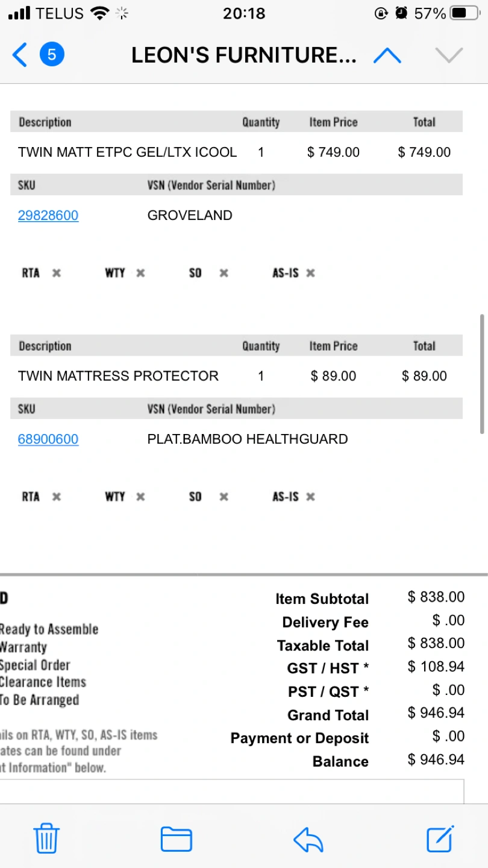This screenshot has width=488, height=868.
Task: Open the move-to-folder icon
Action: [x=176, y=839]
